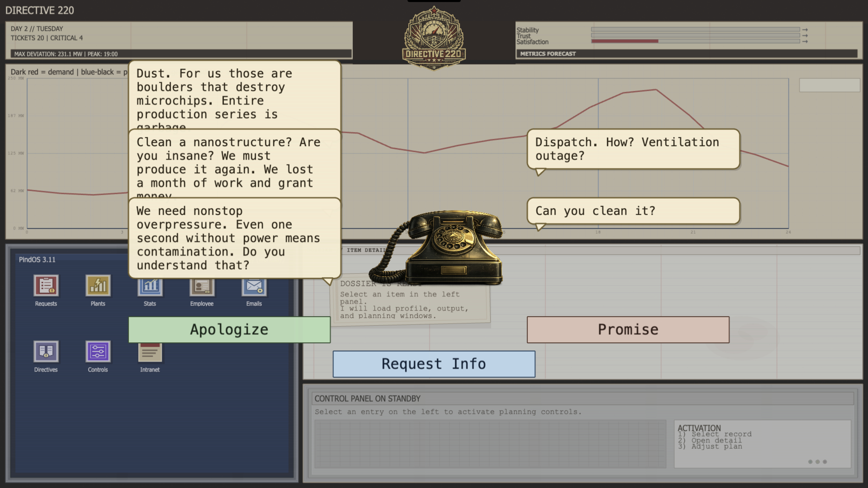Image resolution: width=868 pixels, height=488 pixels.
Task: Choose the Apologize response
Action: click(229, 330)
